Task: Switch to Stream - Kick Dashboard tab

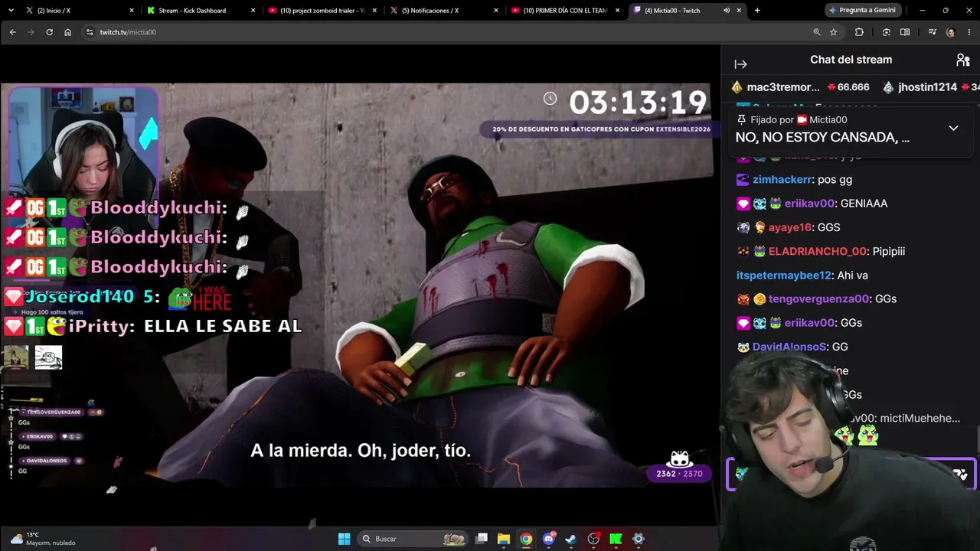Action: (202, 11)
